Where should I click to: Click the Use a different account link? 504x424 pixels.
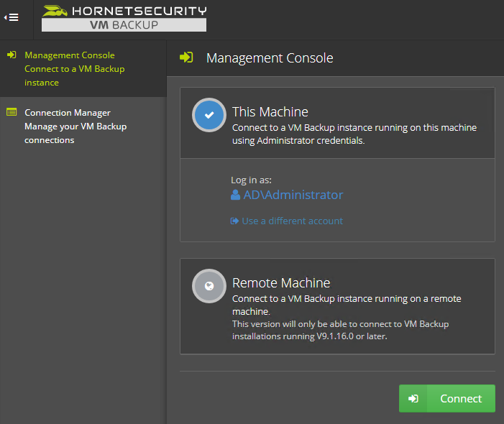coord(292,221)
